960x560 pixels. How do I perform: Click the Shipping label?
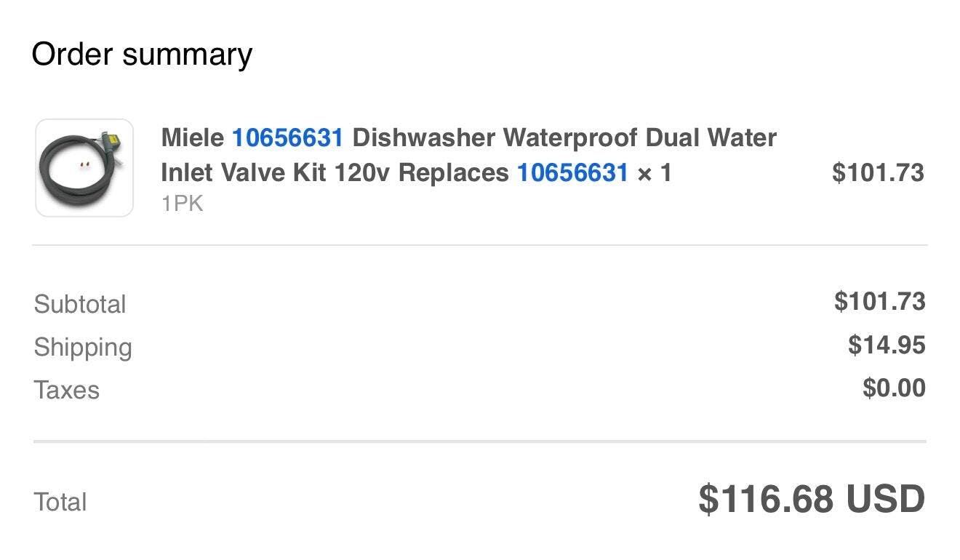coord(83,347)
